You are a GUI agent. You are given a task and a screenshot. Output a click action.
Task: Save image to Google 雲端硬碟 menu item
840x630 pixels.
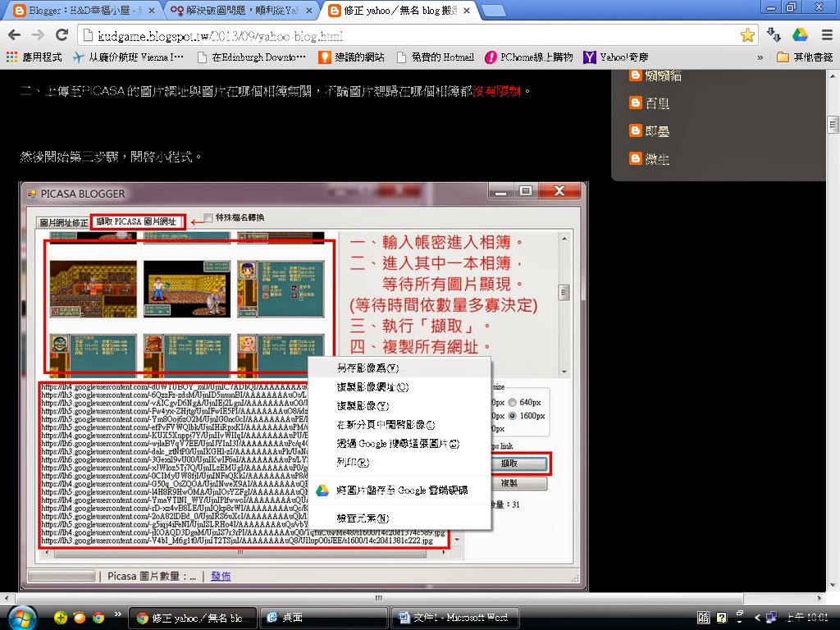tap(399, 491)
